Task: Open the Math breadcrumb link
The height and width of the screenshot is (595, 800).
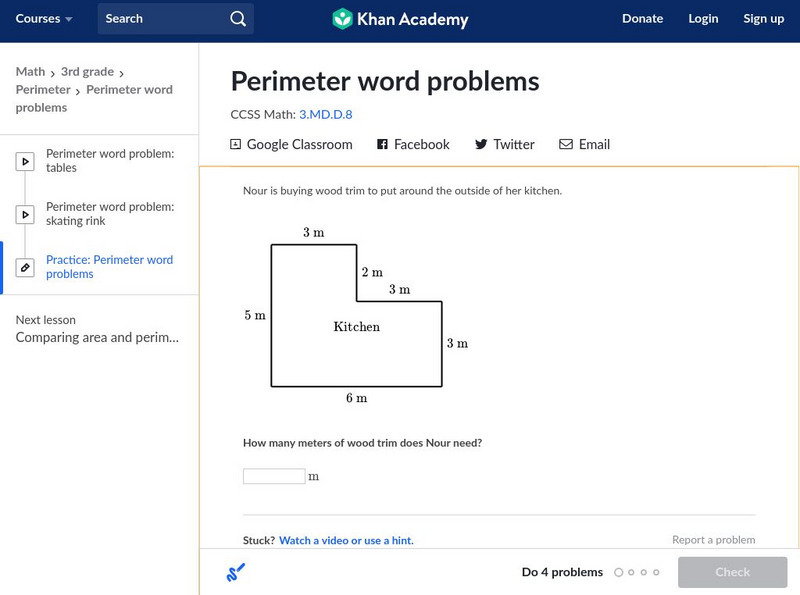Action: coord(30,72)
